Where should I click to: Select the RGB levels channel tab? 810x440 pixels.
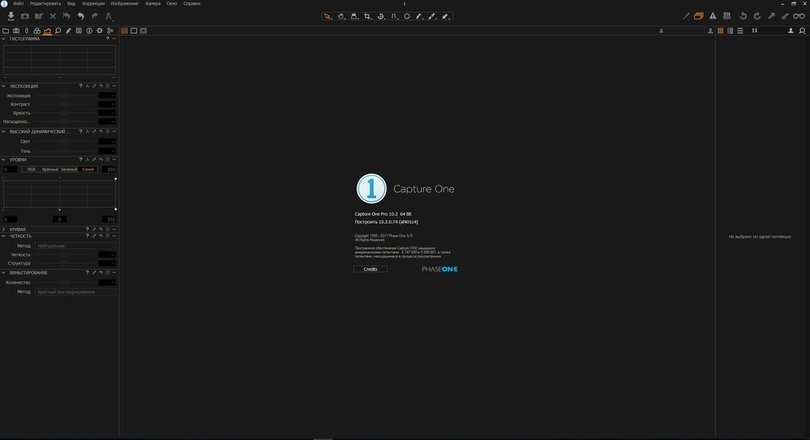32,169
